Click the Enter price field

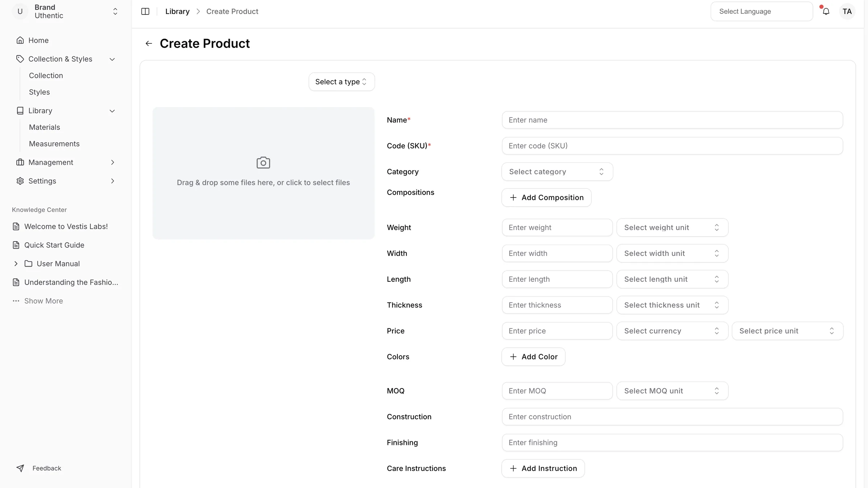click(557, 331)
